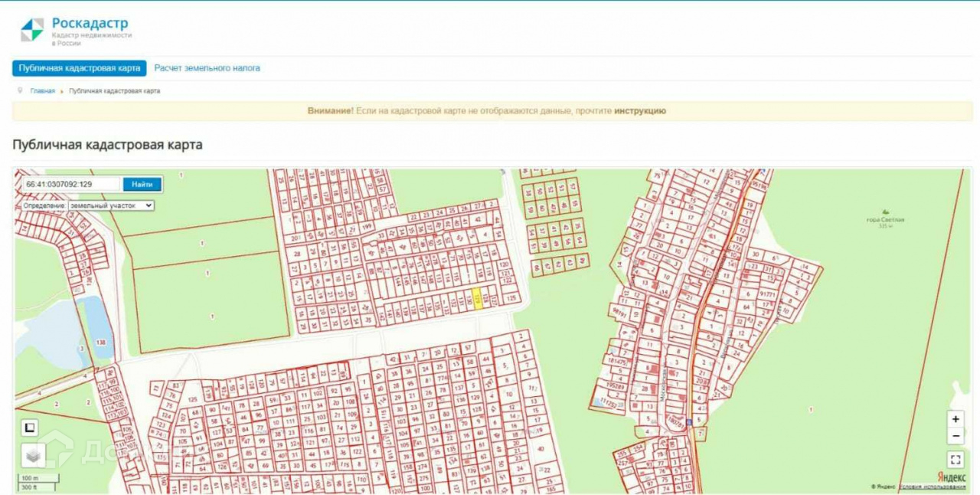Viewport: 980px width, 495px height.
Task: Zoom in the map with plus
Action: coord(955,419)
